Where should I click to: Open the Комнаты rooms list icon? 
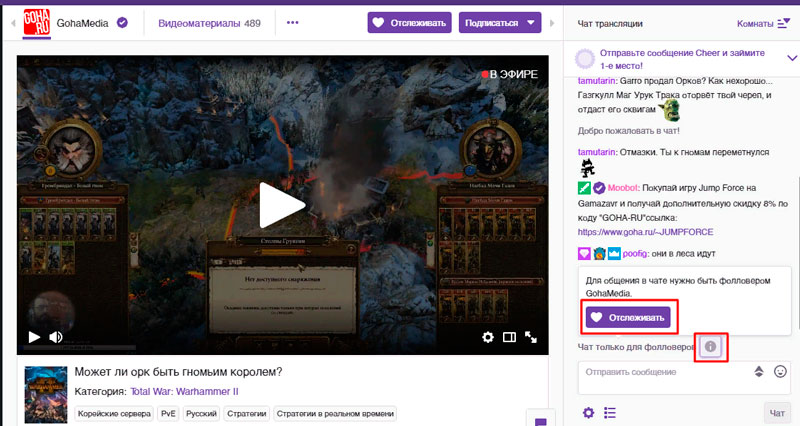point(783,23)
